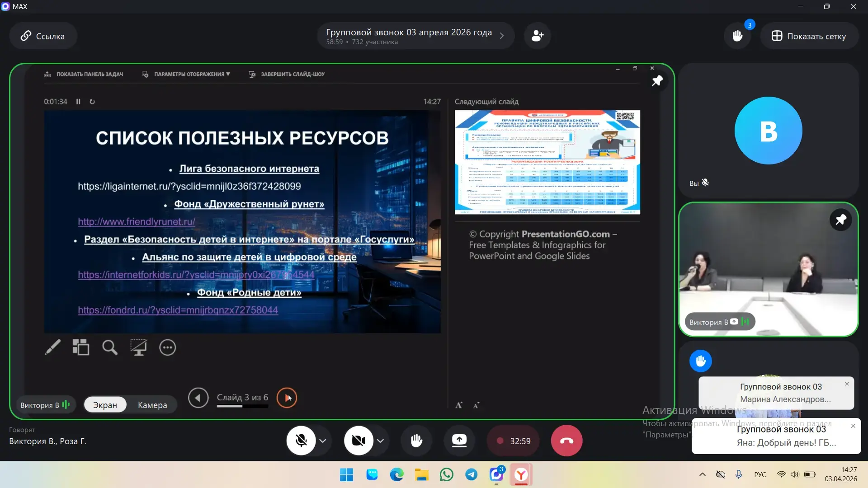Open the group call details chevron
Screen dimensions: 868x488
click(501, 36)
